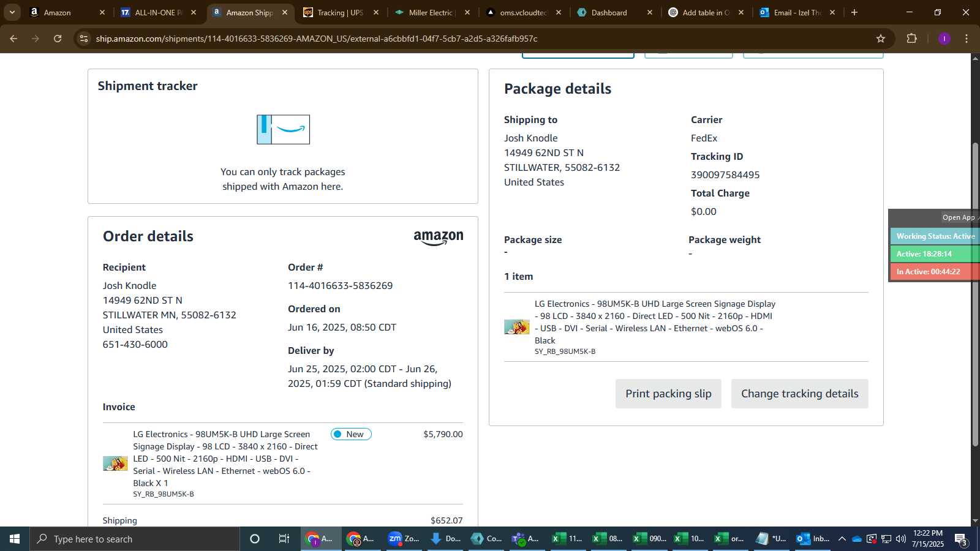Switch to the ALL-IN-ONE tab

coord(158,12)
